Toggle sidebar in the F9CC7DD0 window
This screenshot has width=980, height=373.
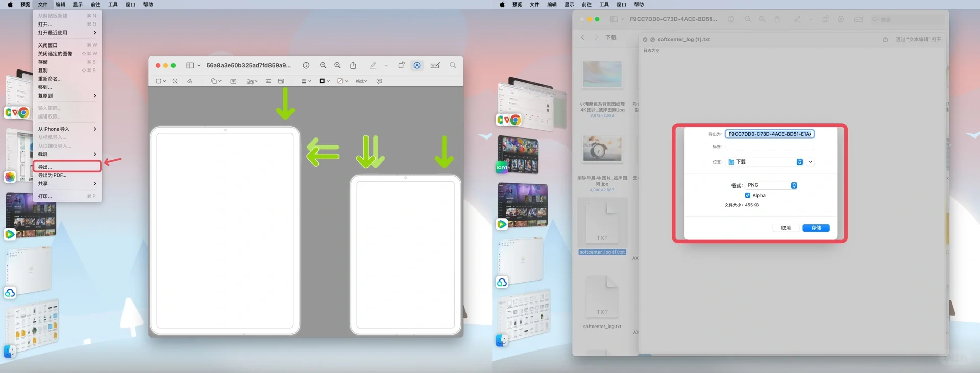(x=614, y=19)
